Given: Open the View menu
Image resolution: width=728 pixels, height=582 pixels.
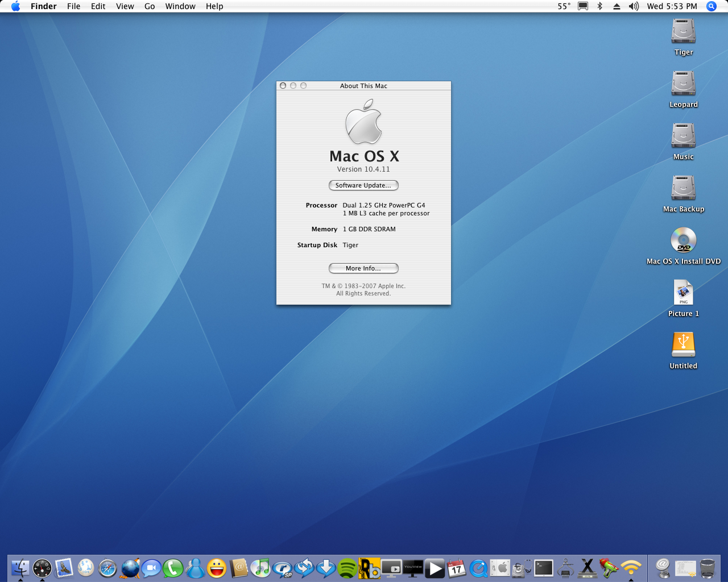Looking at the screenshot, I should 125,6.
